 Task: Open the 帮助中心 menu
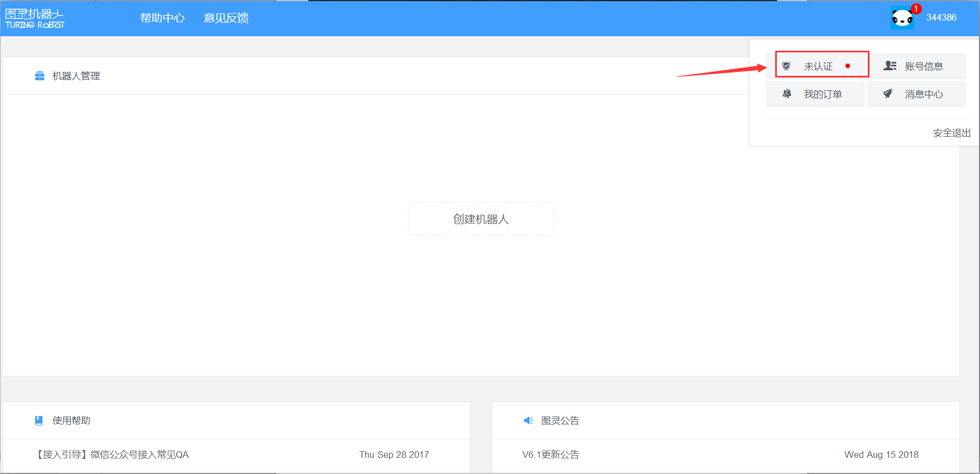(x=162, y=18)
